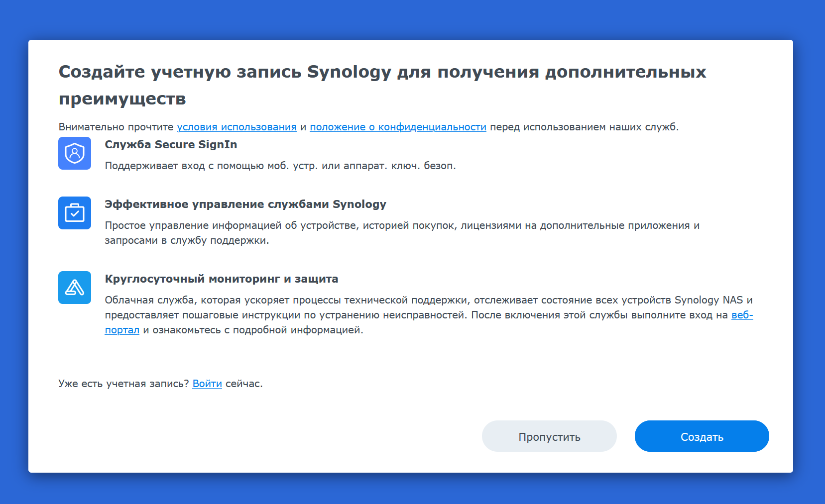Viewport: 825px width, 504px height.
Task: Click the round-the-clock monitoring triangle icon
Action: click(x=75, y=288)
